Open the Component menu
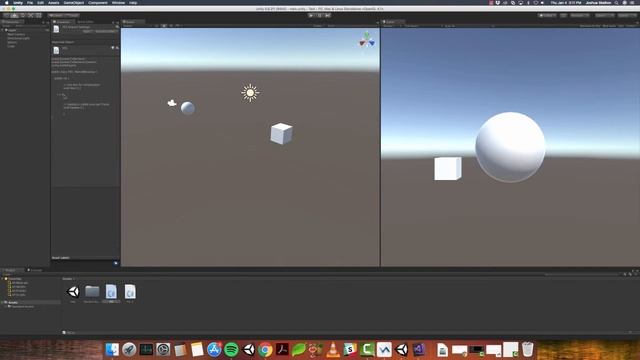Screen dimensions: 640x360 [98, 3]
